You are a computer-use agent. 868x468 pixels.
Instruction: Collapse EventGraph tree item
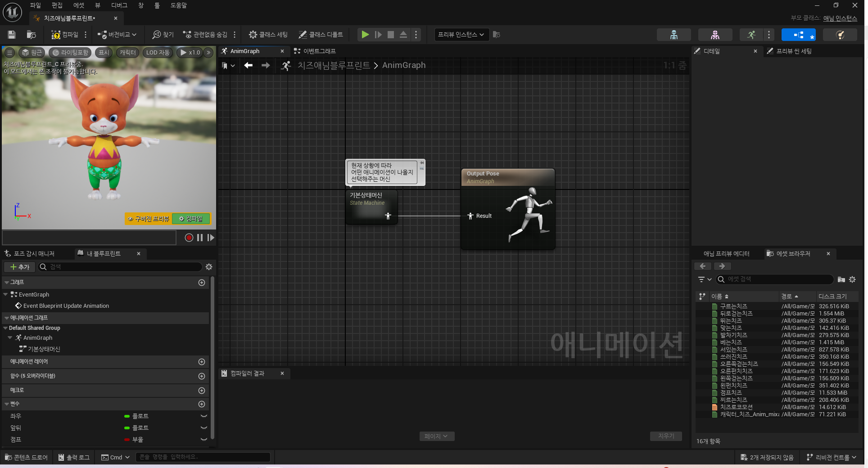tap(5, 294)
